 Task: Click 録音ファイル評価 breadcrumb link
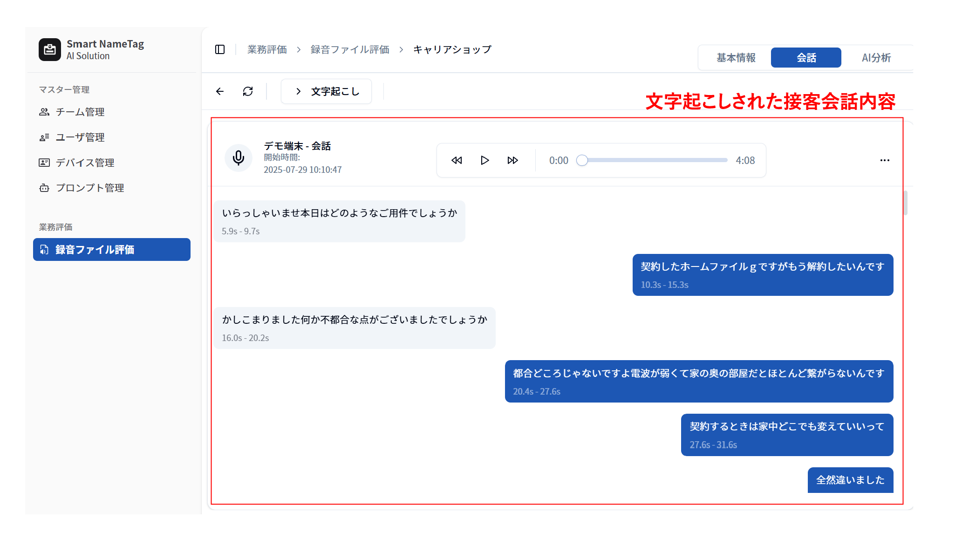(x=350, y=49)
